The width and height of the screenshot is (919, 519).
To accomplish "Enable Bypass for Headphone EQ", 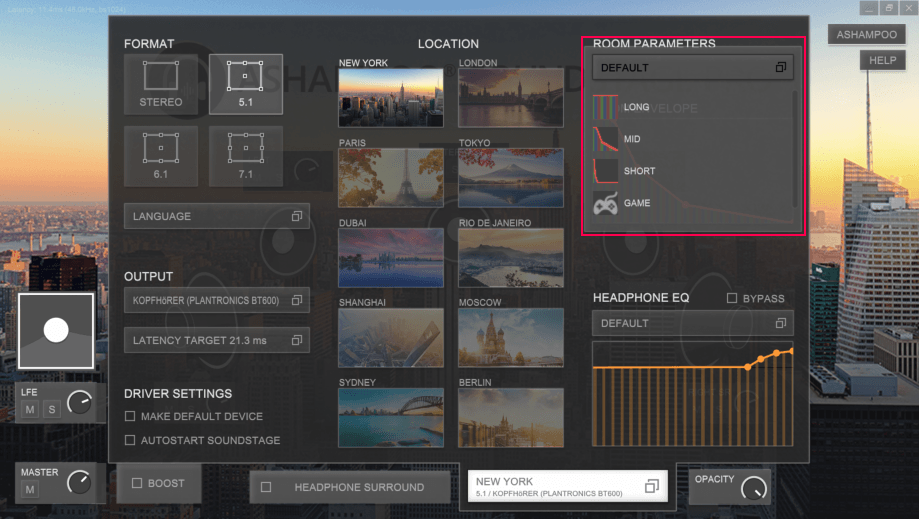I will click(x=731, y=298).
